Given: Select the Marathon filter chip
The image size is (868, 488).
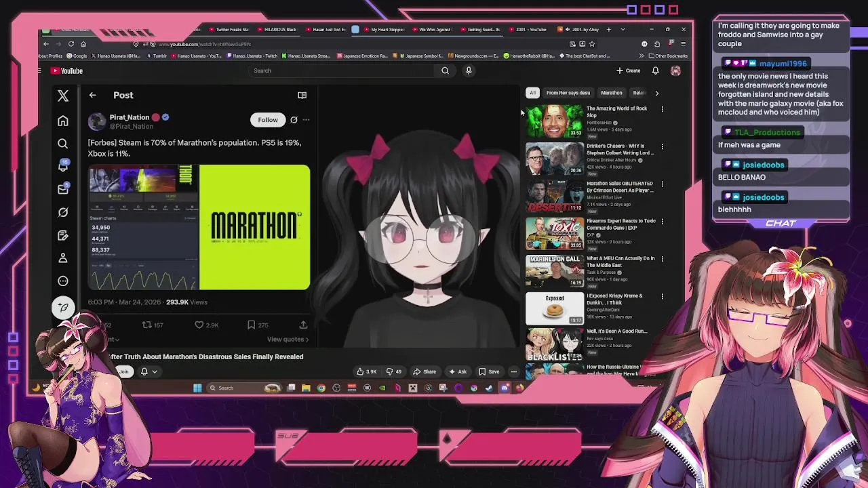Looking at the screenshot, I should 611,93.
